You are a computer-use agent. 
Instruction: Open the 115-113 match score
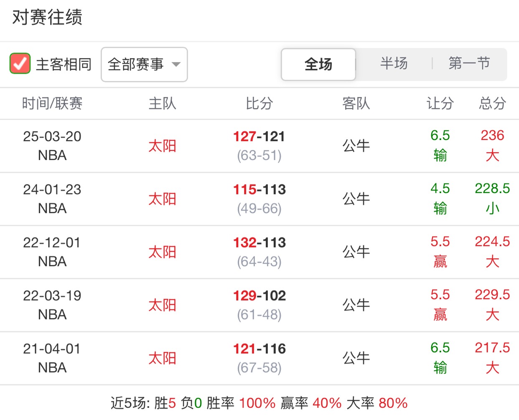(259, 190)
